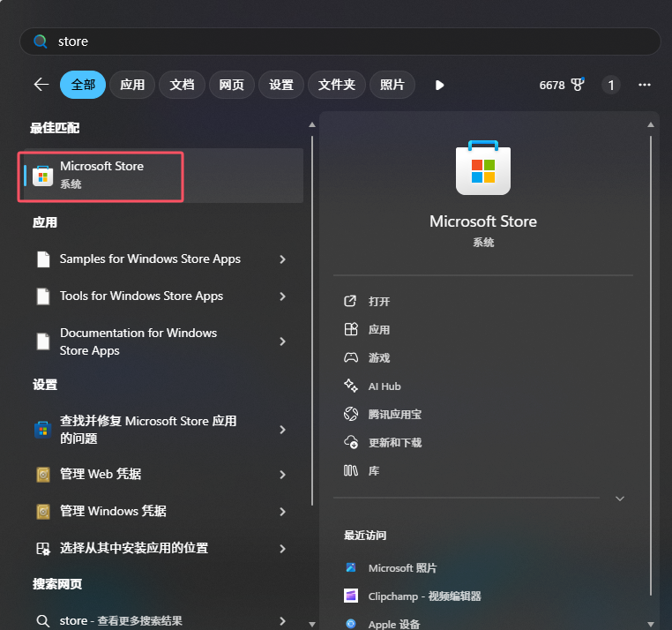
Task: Open the three-dot more options menu
Action: tap(644, 85)
